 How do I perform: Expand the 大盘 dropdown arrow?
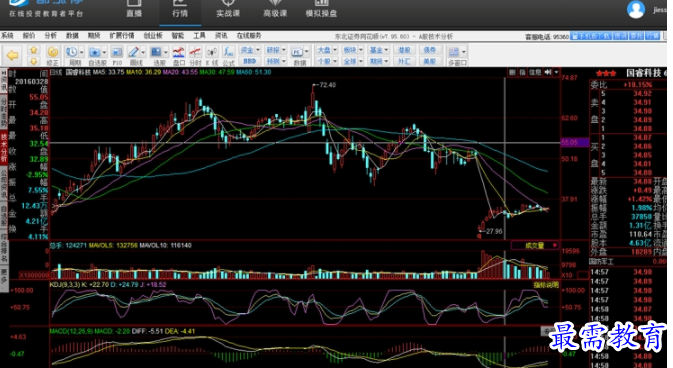tap(335, 50)
